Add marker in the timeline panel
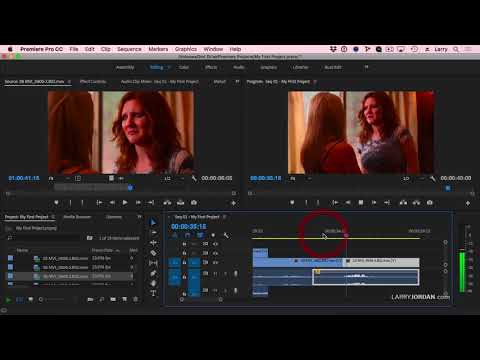The image size is (480, 360). pos(213,235)
